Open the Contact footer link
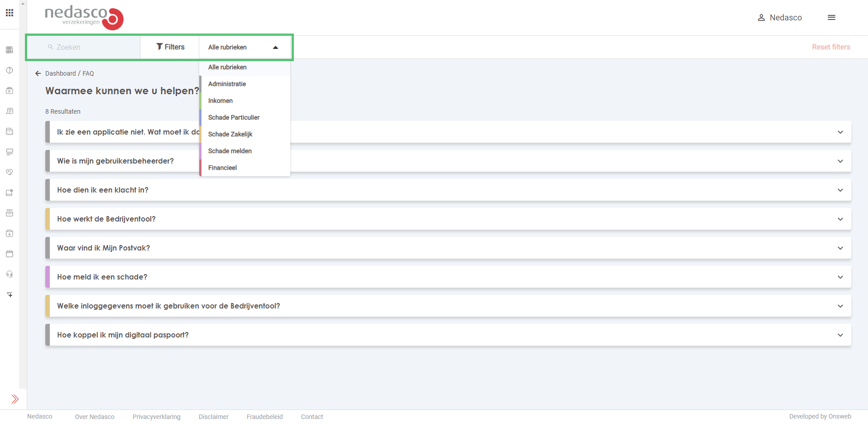Screen dimensions: 868x424 pyautogui.click(x=312, y=417)
